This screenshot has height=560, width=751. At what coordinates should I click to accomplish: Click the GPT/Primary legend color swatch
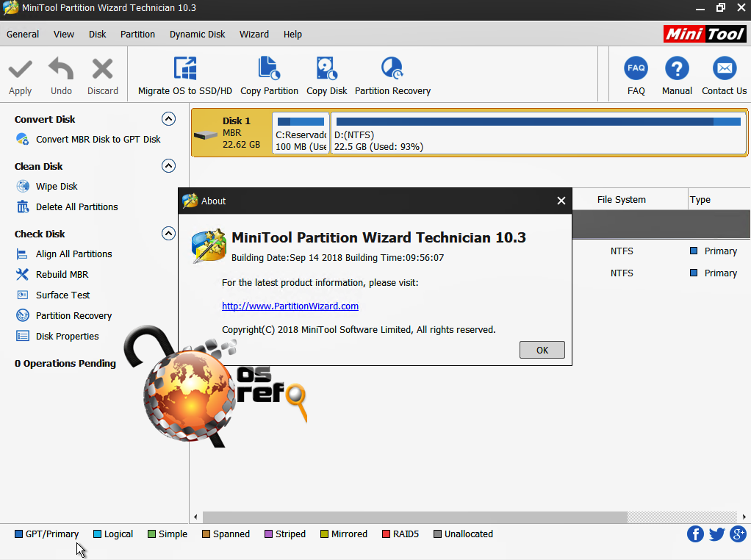(18, 534)
